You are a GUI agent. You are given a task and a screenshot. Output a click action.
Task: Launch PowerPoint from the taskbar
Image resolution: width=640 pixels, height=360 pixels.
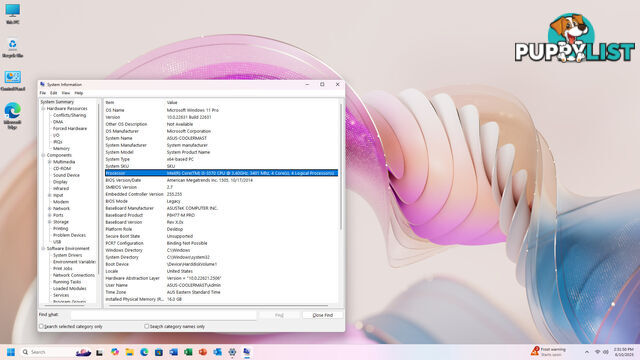coord(203,352)
